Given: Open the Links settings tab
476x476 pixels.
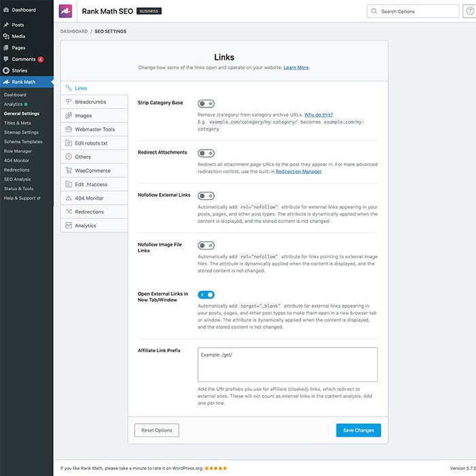Looking at the screenshot, I should click(x=94, y=88).
